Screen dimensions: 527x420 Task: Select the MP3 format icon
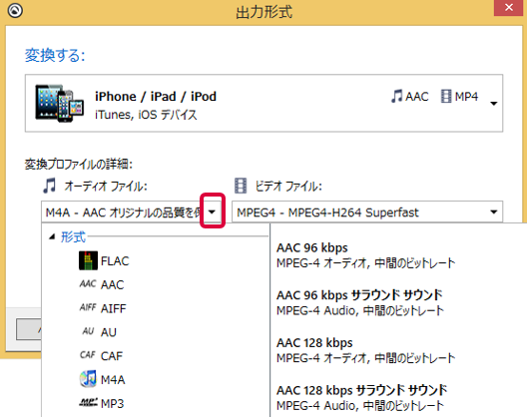[88, 402]
